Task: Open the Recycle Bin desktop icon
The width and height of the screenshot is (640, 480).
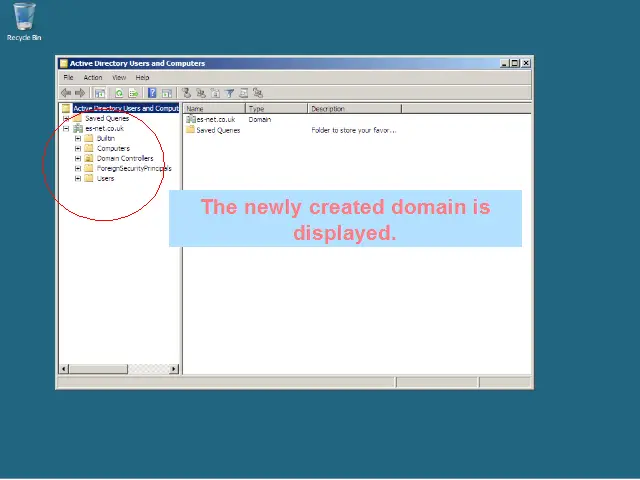Action: coord(24,22)
